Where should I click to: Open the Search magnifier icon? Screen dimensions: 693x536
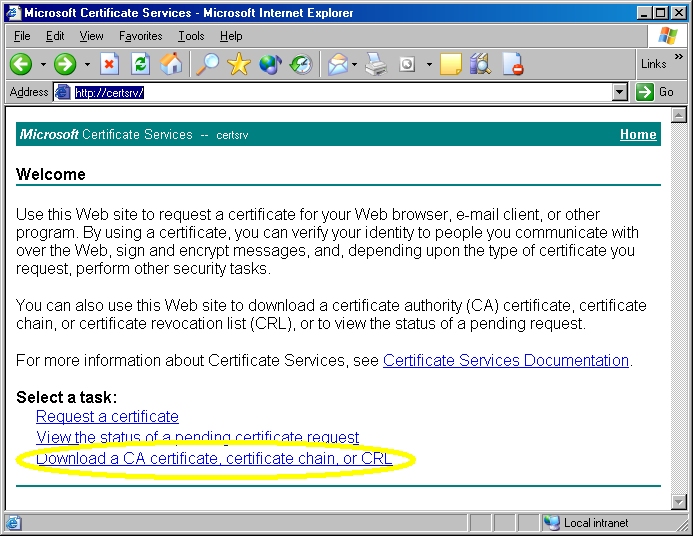(207, 64)
